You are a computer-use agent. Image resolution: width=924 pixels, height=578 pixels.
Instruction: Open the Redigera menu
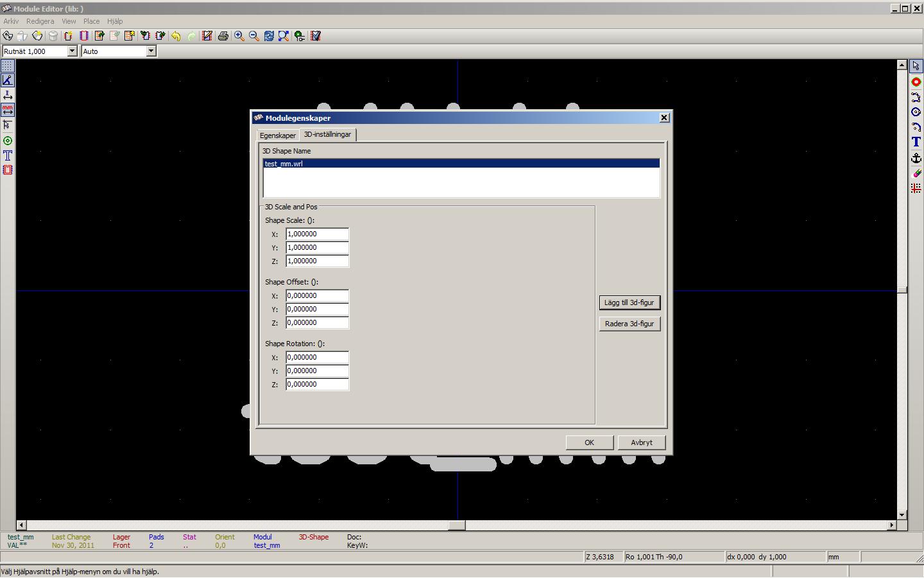tap(40, 21)
